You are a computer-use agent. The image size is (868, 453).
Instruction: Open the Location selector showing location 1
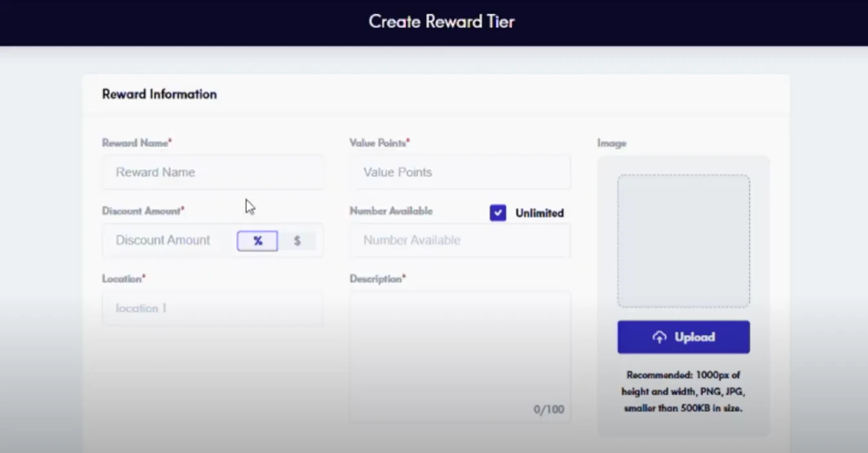[213, 308]
